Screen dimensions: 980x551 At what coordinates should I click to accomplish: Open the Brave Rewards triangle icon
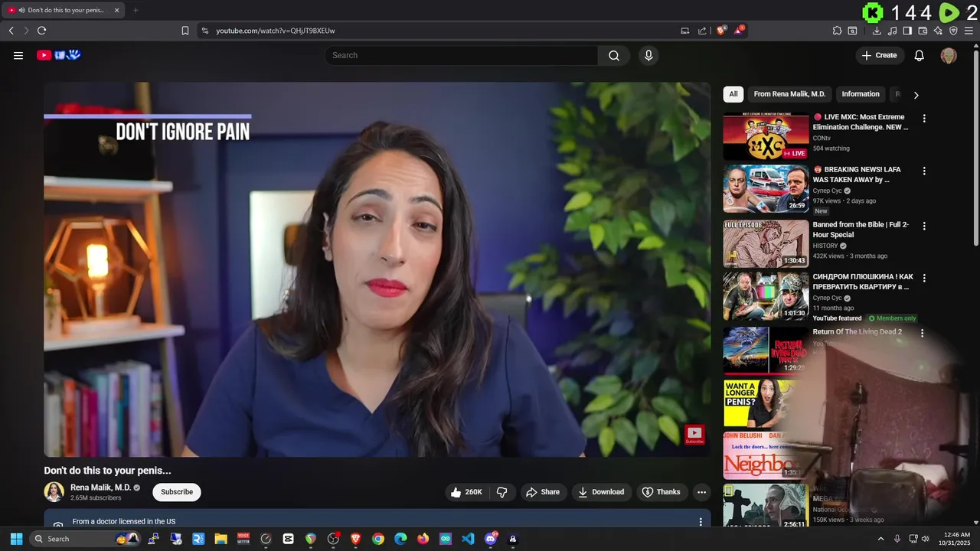[739, 31]
